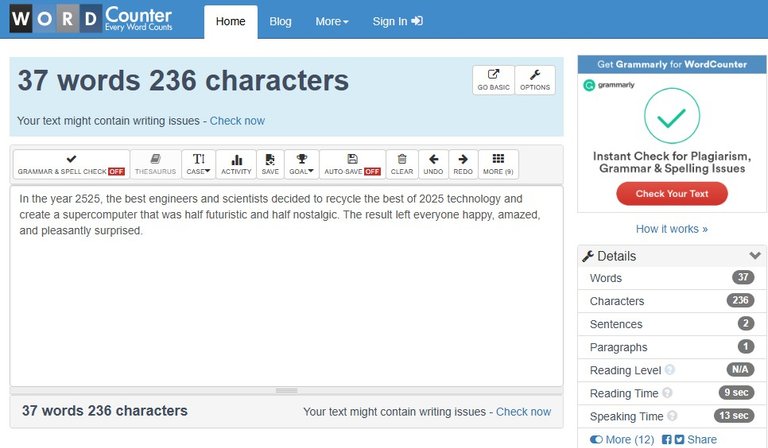Click the Share link
Viewport: 768px width, 448px height.
(x=701, y=440)
